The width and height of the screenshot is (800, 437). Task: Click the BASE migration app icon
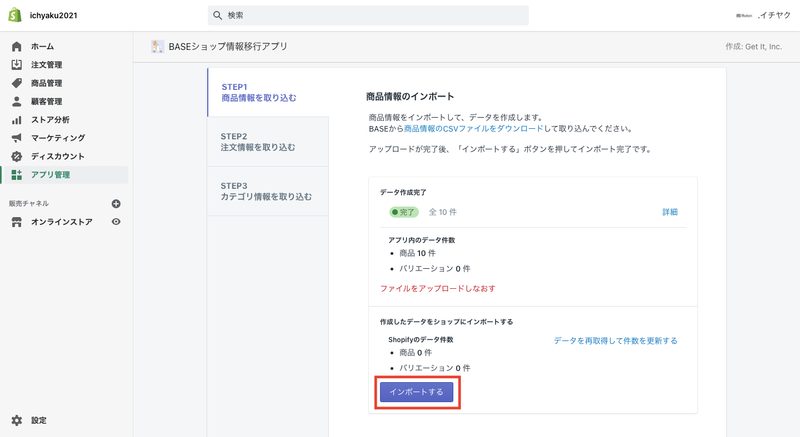pyautogui.click(x=158, y=46)
